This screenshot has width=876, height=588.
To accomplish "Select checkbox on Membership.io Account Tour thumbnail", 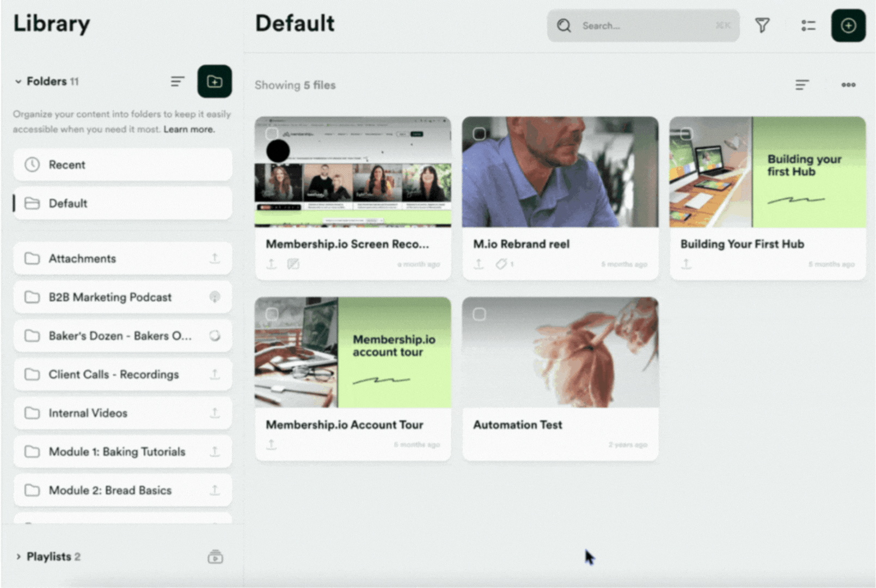I will point(272,314).
